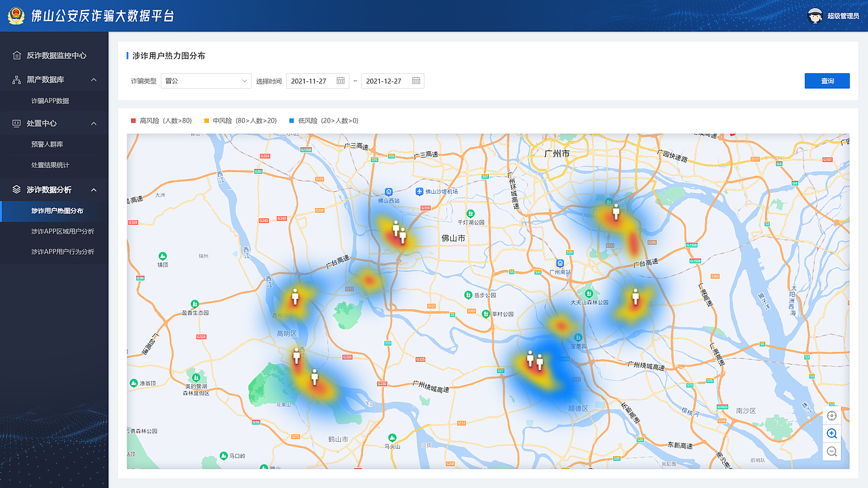This screenshot has height=488, width=868.
Task: Click the 顺德区 district label on map
Action: tap(578, 409)
